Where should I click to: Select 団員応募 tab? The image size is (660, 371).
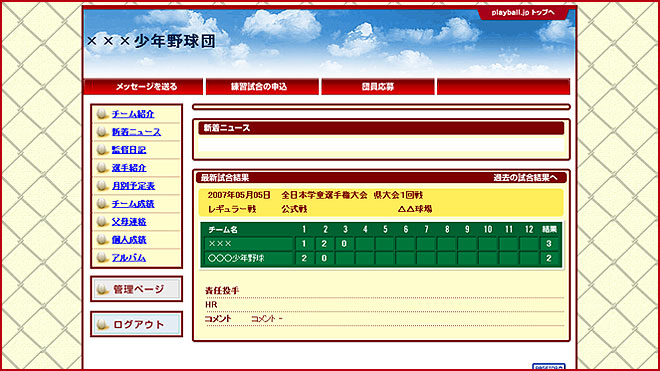(378, 87)
